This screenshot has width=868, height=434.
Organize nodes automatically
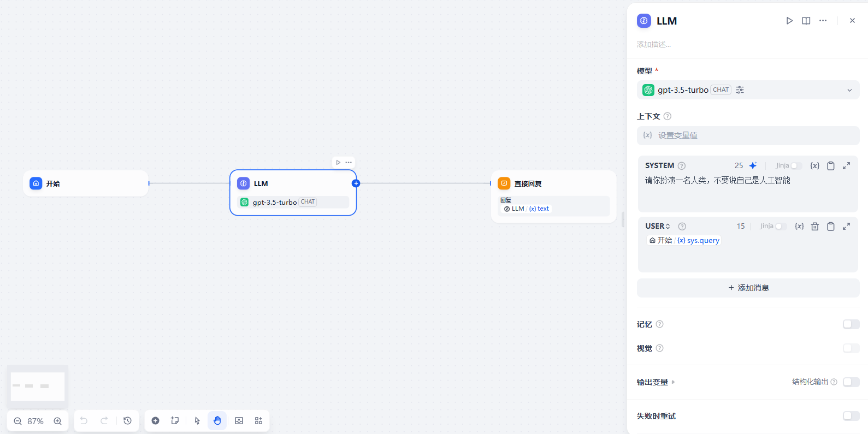258,421
